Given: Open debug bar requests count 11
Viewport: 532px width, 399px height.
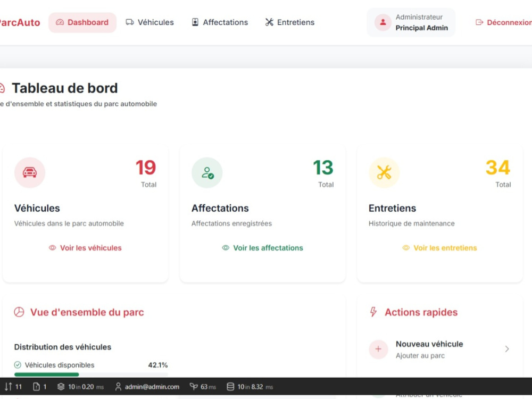Looking at the screenshot, I should pyautogui.click(x=13, y=387).
